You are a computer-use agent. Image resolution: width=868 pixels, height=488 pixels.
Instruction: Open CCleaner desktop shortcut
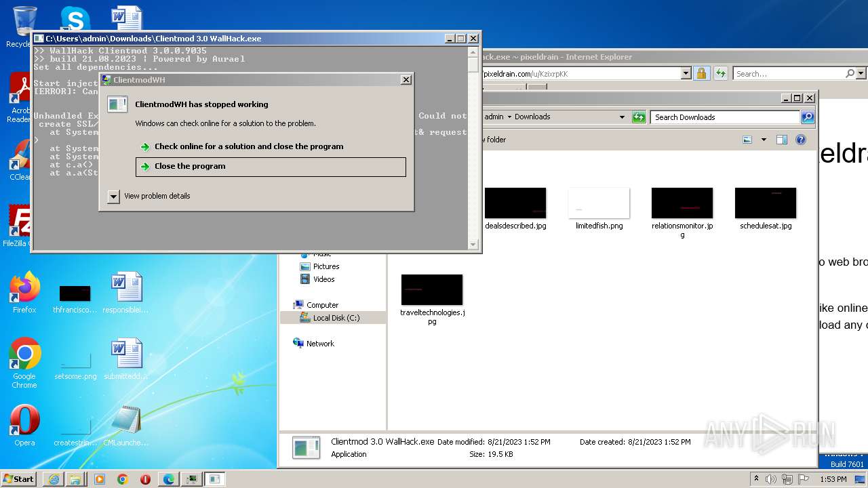pos(19,160)
